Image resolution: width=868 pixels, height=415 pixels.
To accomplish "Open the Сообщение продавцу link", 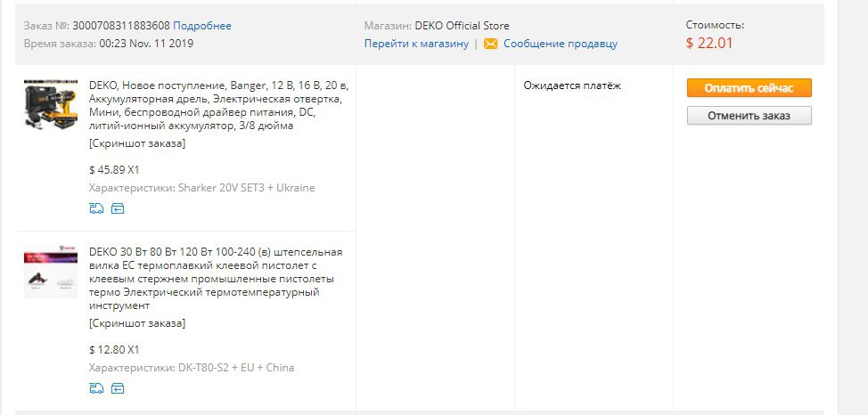I will (561, 44).
